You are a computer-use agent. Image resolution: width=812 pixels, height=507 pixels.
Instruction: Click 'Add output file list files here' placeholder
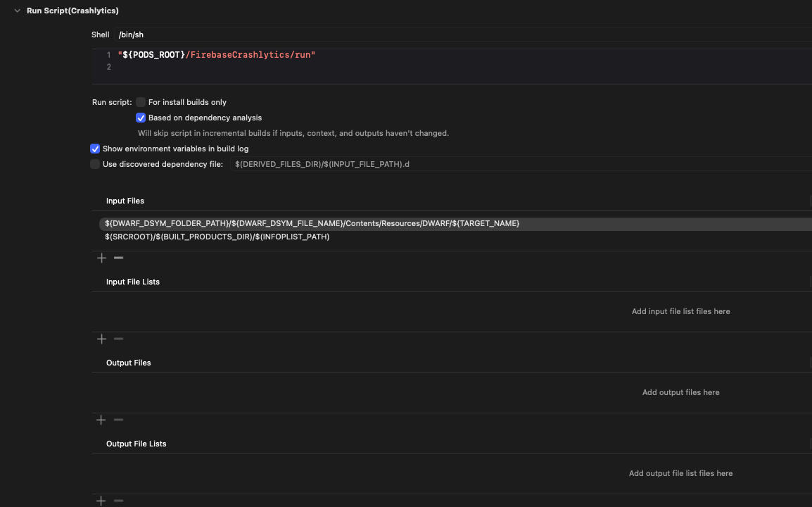point(681,473)
